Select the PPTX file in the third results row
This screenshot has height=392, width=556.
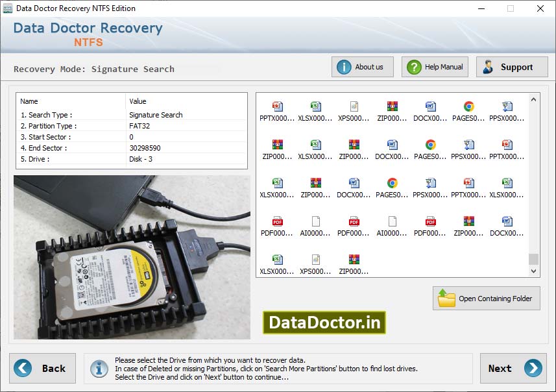coord(469,188)
